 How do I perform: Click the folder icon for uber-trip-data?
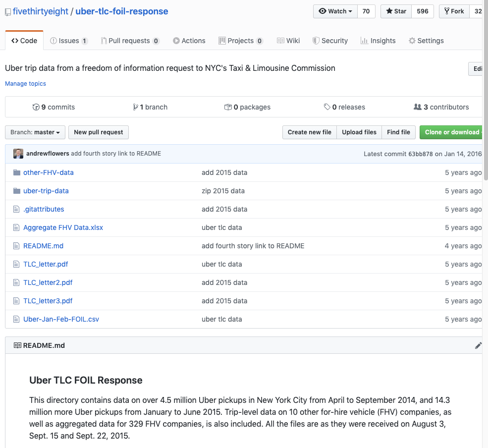[x=17, y=191]
